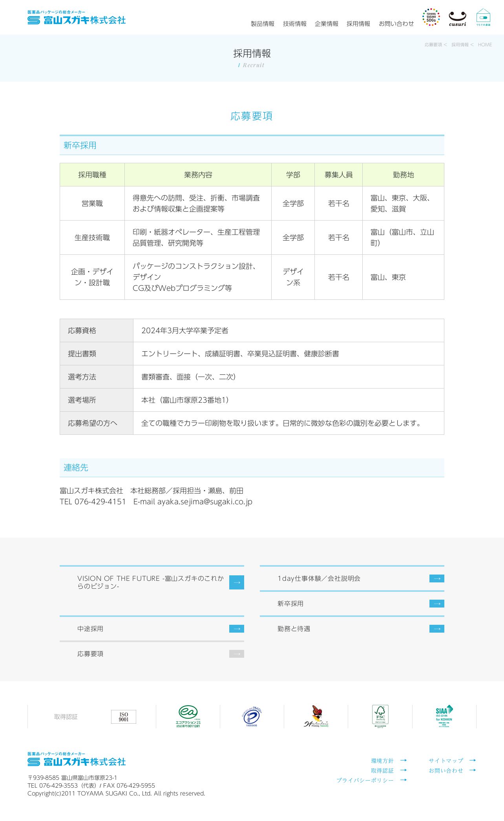
Task: Open the 製品情報 menu
Action: (263, 24)
